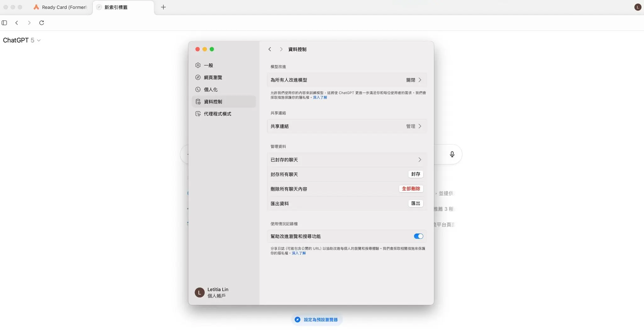
Task: Click the 個人化 clock icon in sidebar
Action: click(198, 89)
